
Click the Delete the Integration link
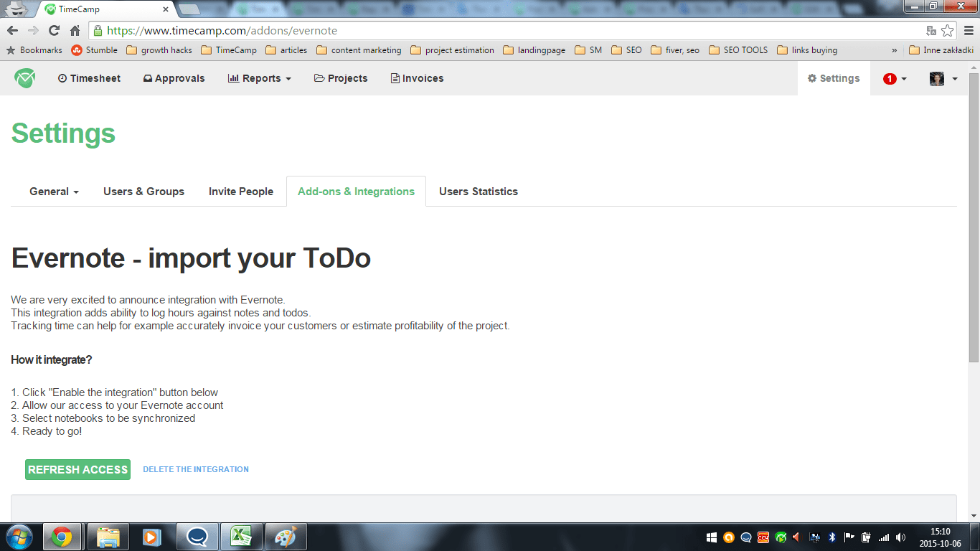click(196, 469)
